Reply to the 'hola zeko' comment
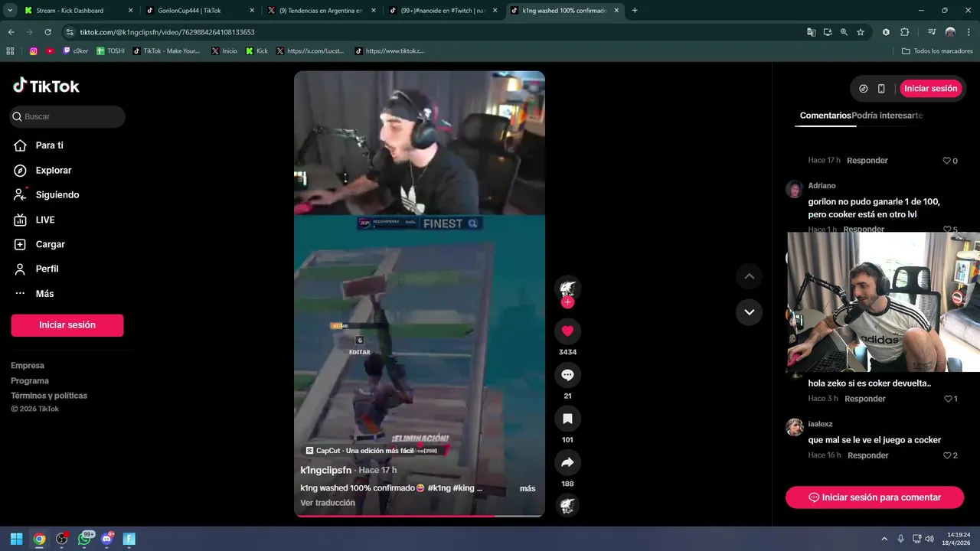Screen dimensions: 980x551 (x=864, y=399)
